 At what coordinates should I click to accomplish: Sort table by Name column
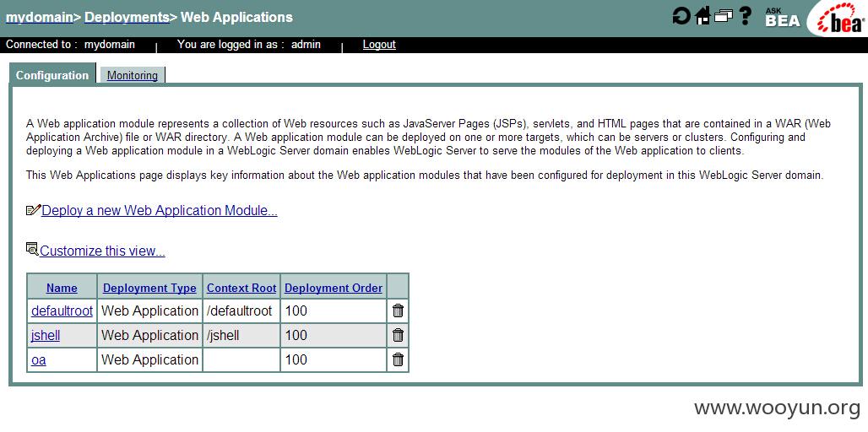[x=62, y=289]
